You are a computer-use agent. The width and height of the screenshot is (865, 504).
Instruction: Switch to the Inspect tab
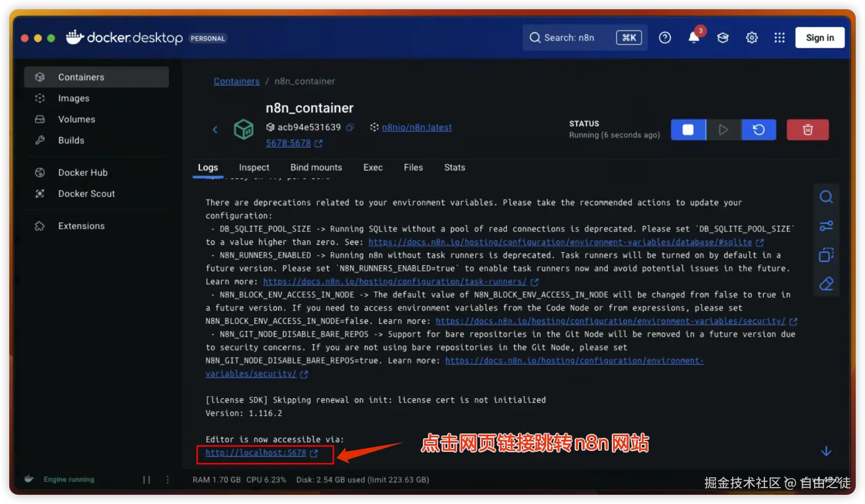tap(254, 167)
